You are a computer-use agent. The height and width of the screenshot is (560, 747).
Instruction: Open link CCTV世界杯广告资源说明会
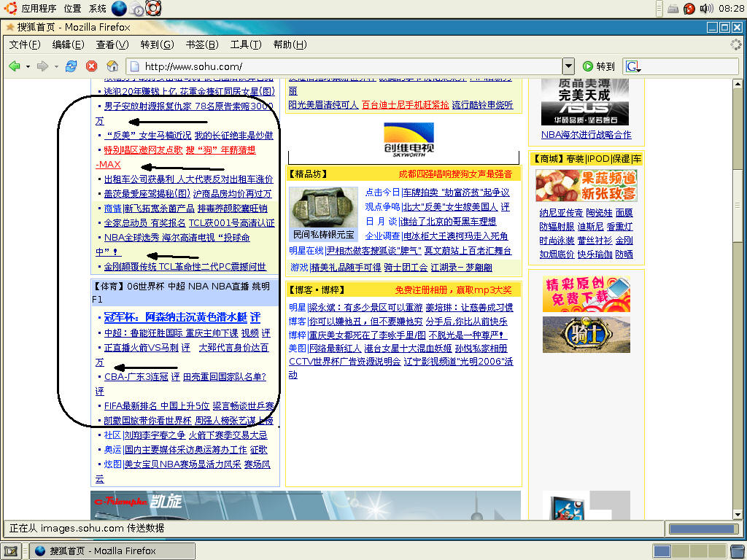click(344, 362)
